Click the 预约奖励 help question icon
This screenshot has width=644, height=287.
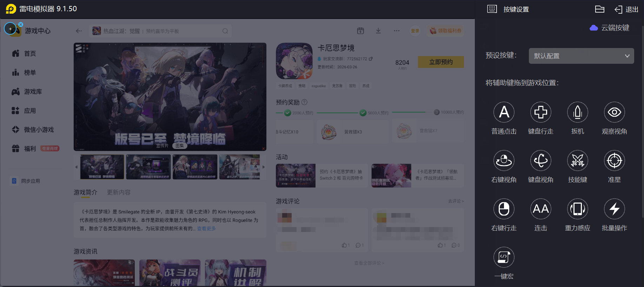(304, 102)
